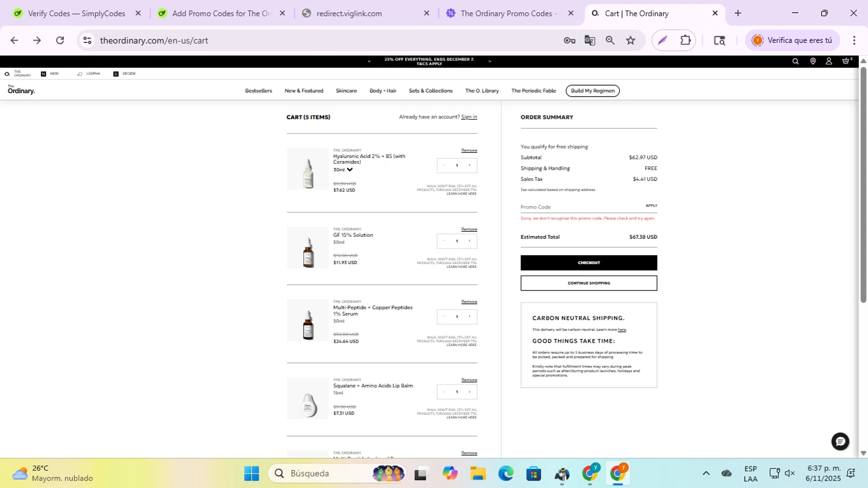Increase quantity of Hyaluronic Acid 2% + B5

(469, 166)
